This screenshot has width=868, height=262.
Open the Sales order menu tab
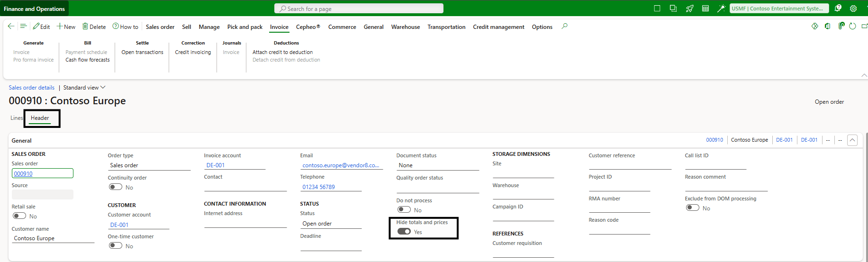click(160, 27)
